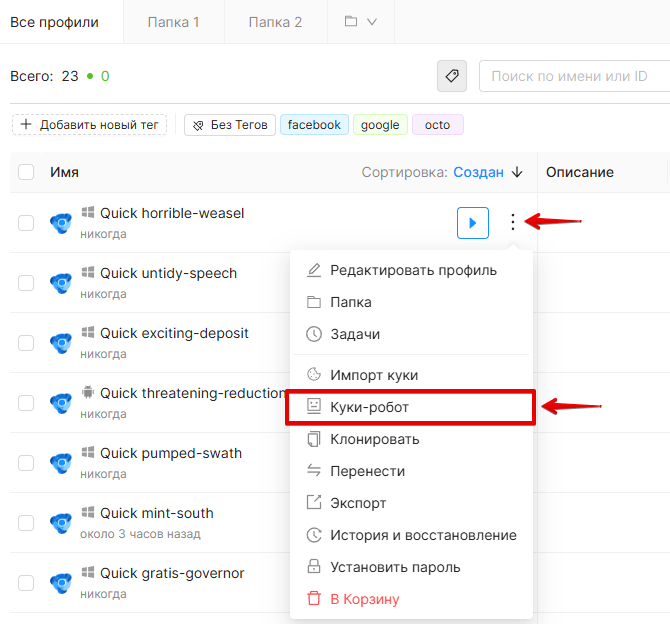The image size is (670, 624).
Task: Choose Клонировать in the menu
Action: click(x=411, y=439)
